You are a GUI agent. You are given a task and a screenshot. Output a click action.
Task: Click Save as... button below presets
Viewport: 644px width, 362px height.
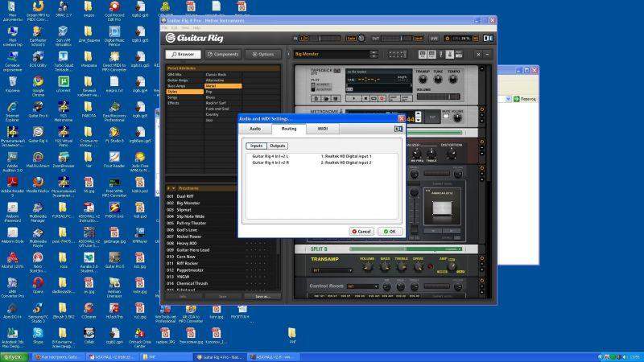pos(262,296)
